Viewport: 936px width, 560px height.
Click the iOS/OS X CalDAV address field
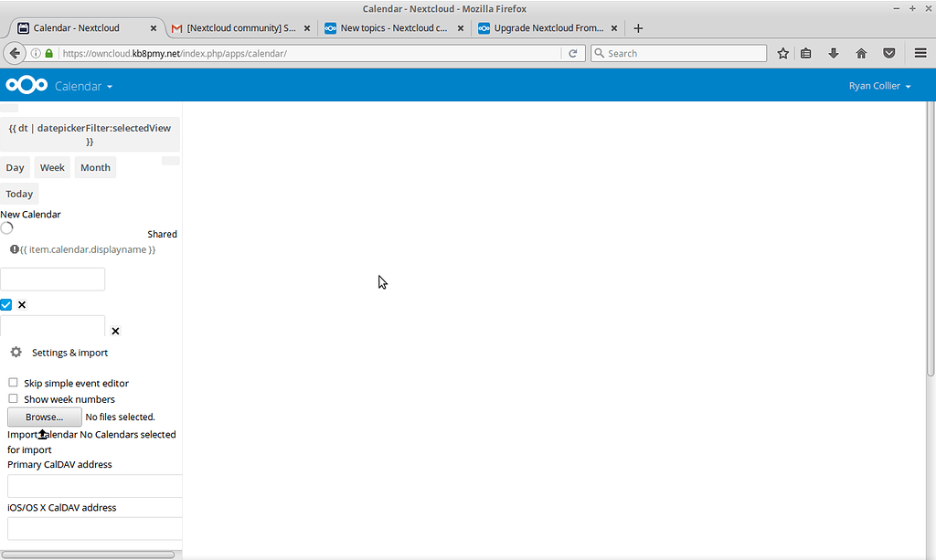94,529
